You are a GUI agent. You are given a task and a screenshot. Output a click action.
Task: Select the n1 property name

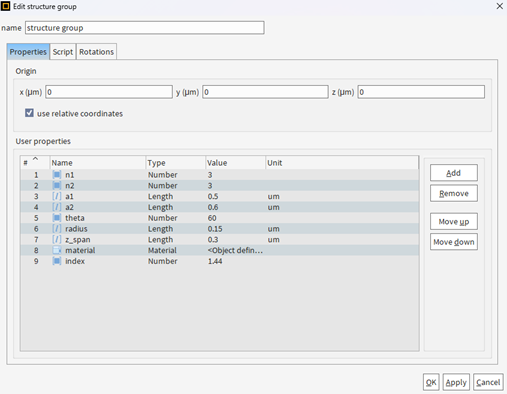tap(70, 175)
